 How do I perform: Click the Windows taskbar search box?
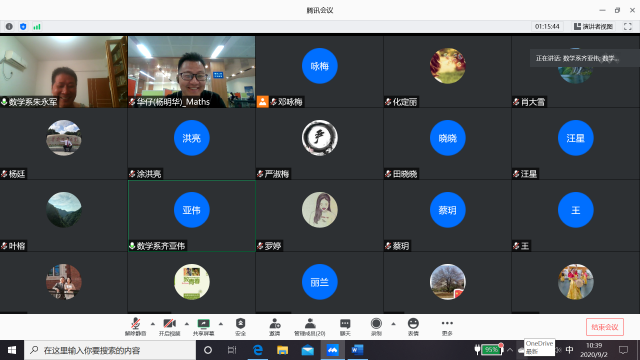(110, 350)
